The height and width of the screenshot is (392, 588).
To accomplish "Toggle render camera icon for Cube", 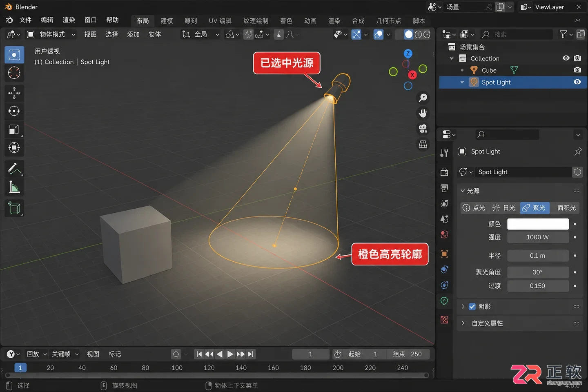I will point(577,70).
